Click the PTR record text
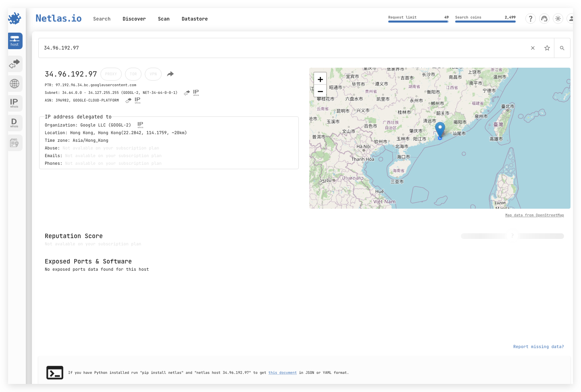Viewport: 581px width, 392px height. (90, 85)
